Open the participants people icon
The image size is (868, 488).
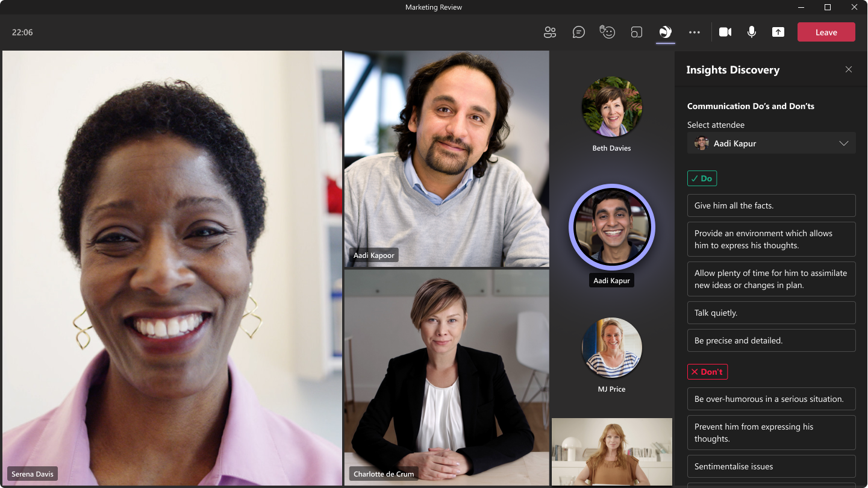coord(549,33)
